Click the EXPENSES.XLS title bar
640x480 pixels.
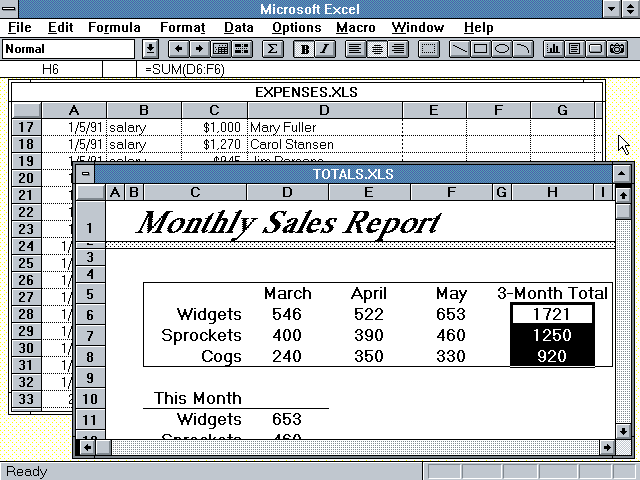(x=306, y=92)
